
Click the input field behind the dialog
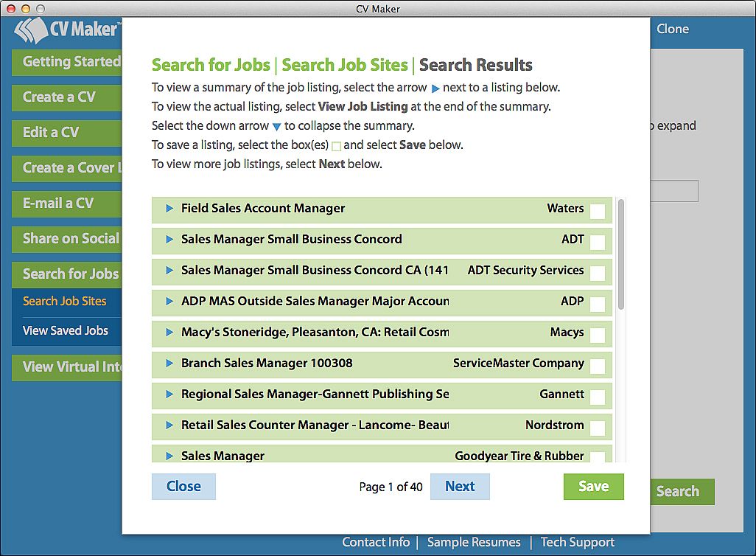(x=674, y=191)
